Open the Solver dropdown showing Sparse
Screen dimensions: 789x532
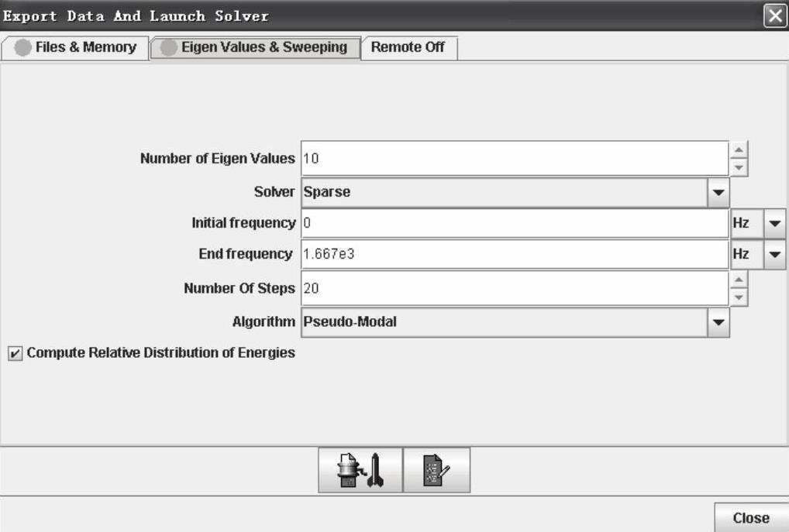click(718, 192)
